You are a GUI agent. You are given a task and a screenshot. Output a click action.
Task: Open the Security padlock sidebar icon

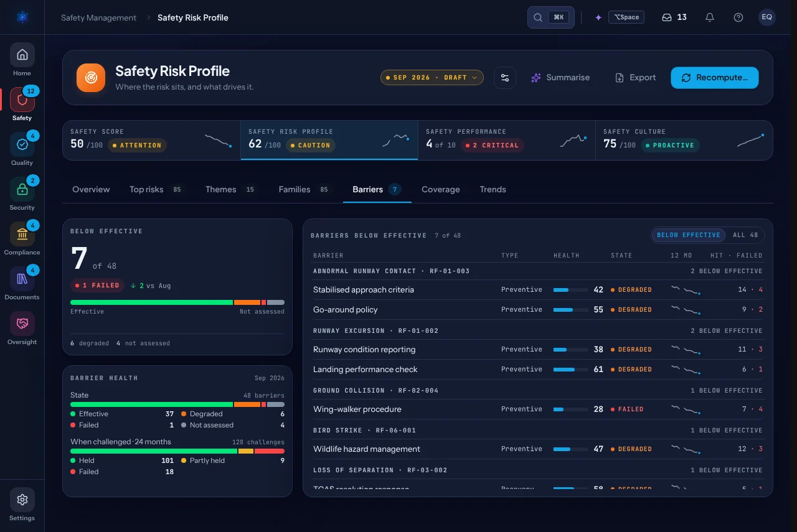[x=22, y=189]
